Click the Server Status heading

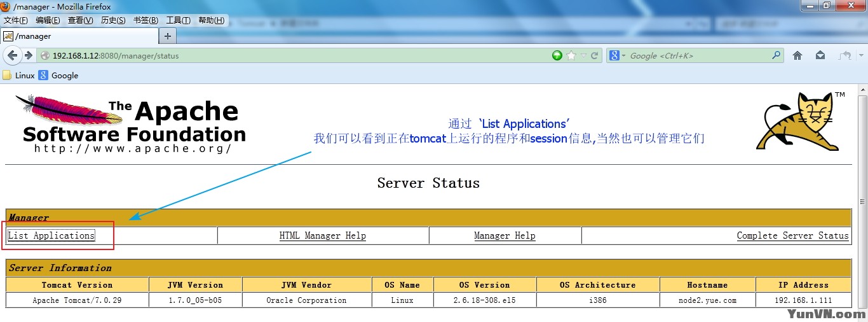coord(428,183)
